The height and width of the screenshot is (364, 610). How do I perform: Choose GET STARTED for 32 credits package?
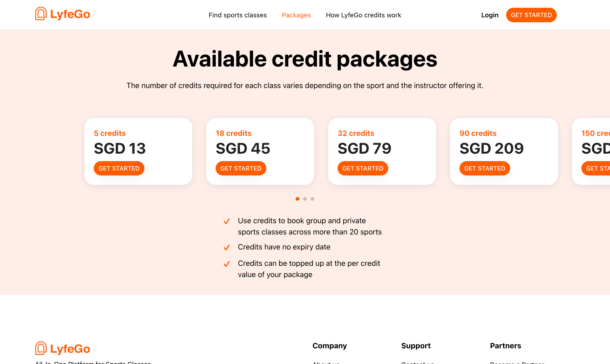(363, 168)
